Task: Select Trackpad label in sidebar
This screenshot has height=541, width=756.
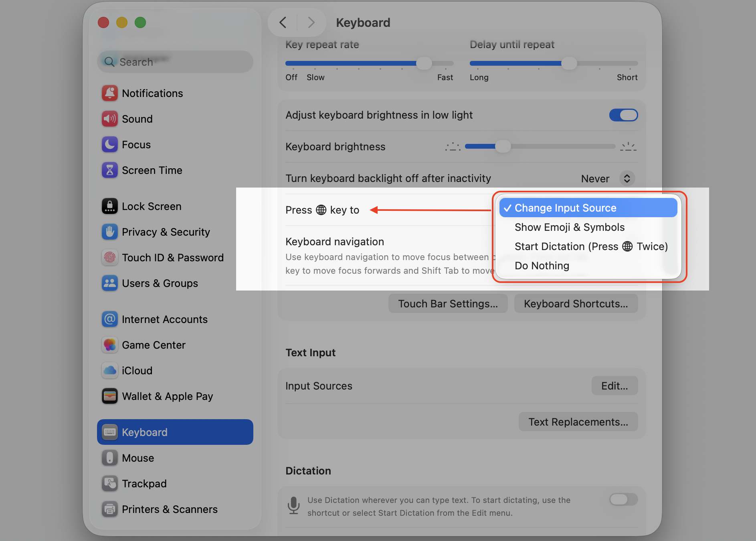Action: click(144, 483)
